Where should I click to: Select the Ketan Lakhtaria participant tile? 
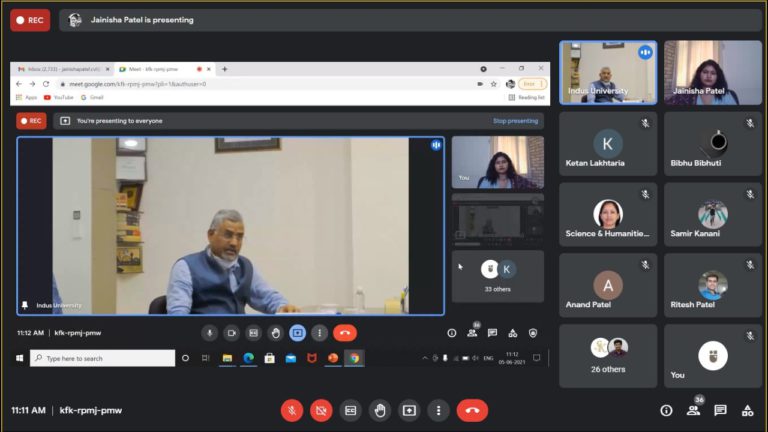coord(607,144)
